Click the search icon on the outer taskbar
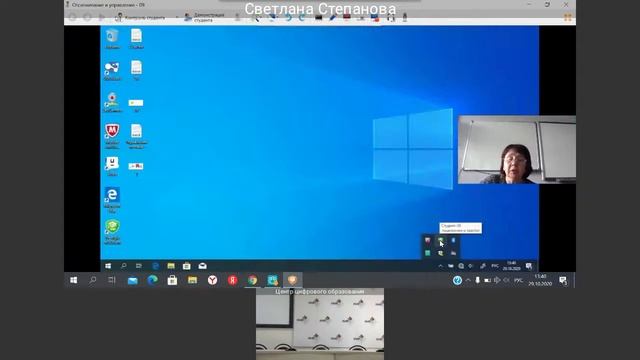 [x=93, y=280]
